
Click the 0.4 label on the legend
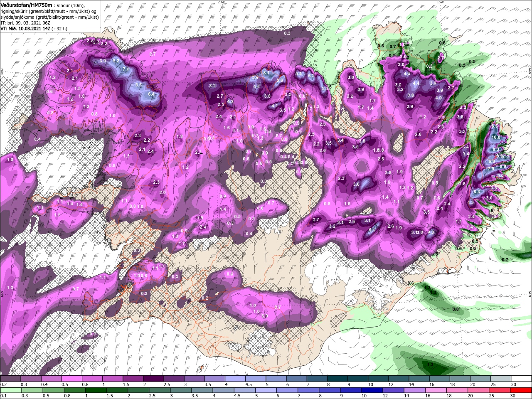(x=44, y=384)
